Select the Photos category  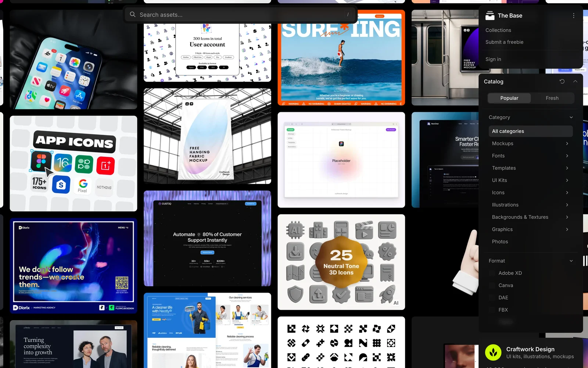tap(500, 241)
